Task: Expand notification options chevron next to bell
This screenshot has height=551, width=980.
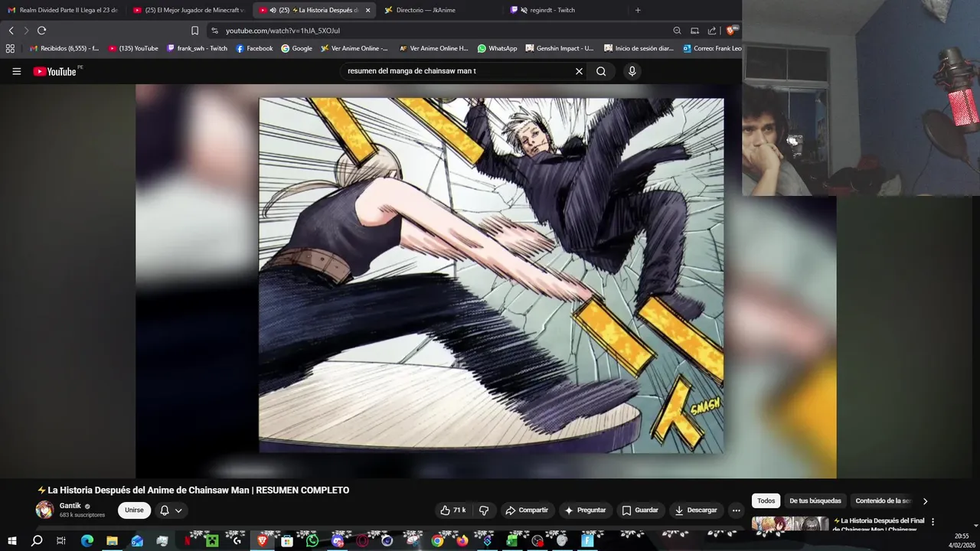Action: tap(178, 510)
